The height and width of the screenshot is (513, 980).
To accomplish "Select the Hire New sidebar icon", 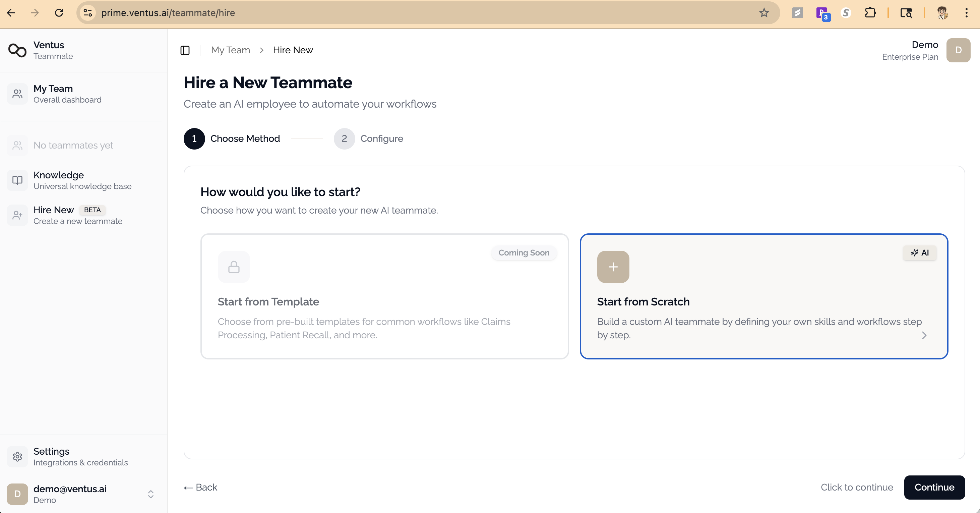I will click(x=17, y=215).
